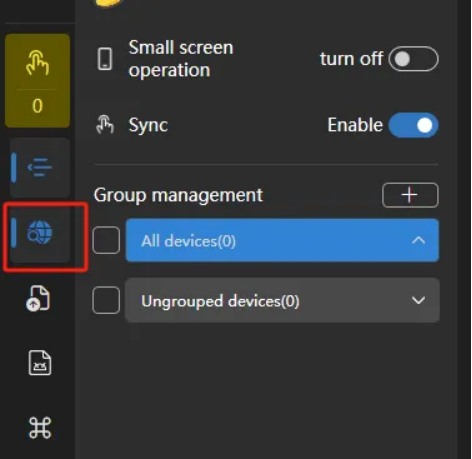Click the Group management heading

pos(178,195)
